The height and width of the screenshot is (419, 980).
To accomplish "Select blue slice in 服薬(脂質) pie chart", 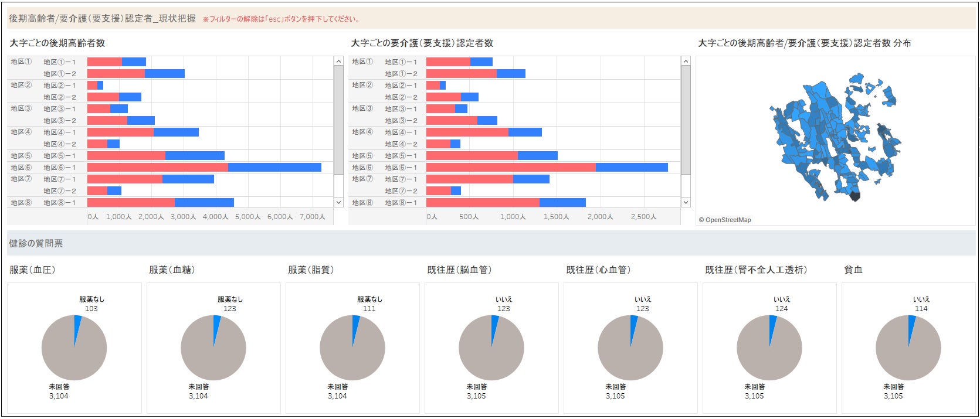I will 355,329.
